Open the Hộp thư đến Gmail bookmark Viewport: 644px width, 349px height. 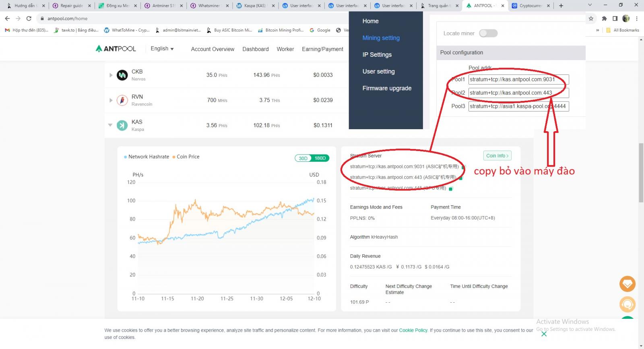(x=27, y=30)
